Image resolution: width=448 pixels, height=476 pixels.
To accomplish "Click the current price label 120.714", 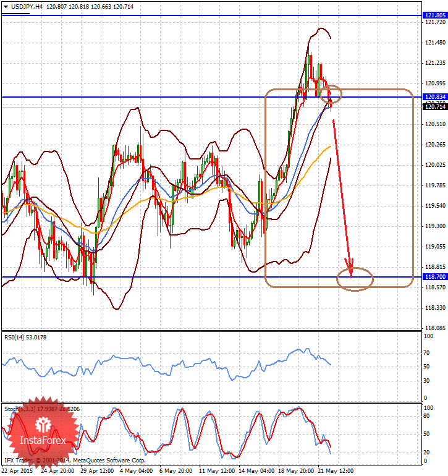I will pyautogui.click(x=435, y=106).
